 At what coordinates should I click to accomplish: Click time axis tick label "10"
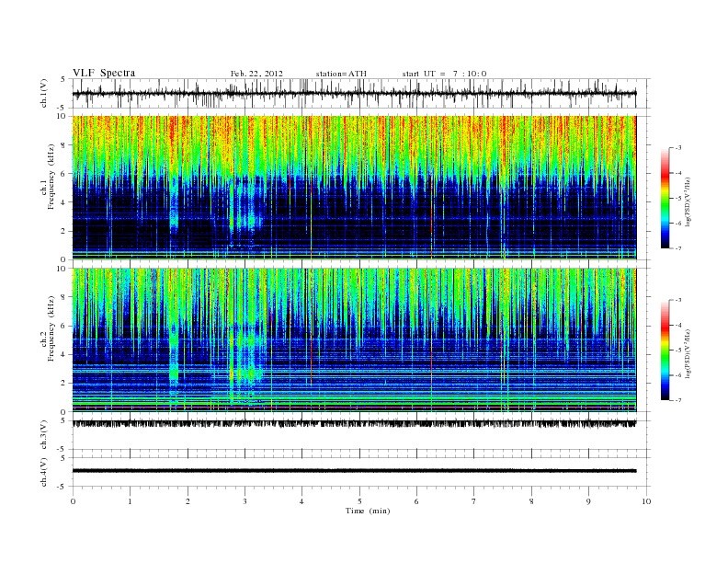point(646,501)
